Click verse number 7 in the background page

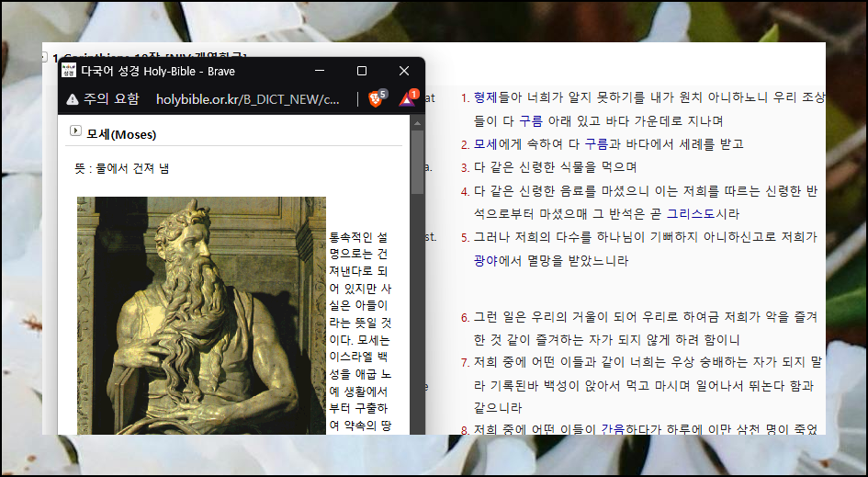(x=465, y=363)
